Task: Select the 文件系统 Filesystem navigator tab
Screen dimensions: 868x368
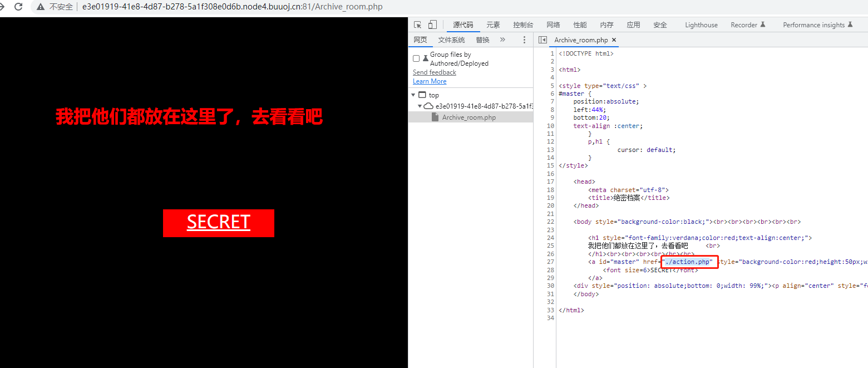Action: (x=451, y=40)
